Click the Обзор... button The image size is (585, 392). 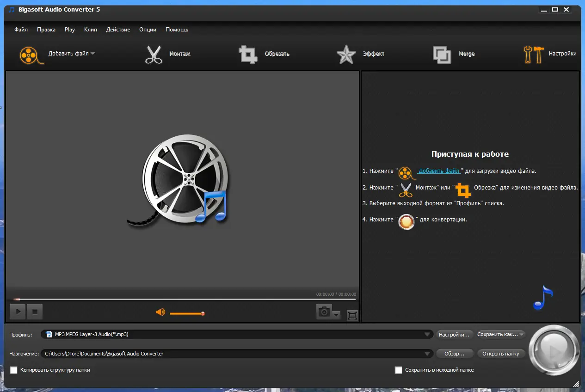tap(455, 353)
